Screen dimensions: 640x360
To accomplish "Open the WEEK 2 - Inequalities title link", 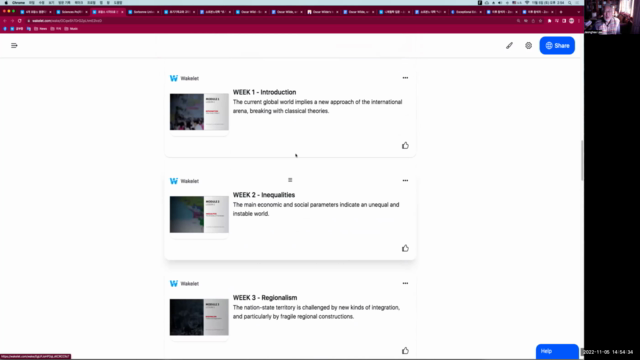I will [x=264, y=195].
